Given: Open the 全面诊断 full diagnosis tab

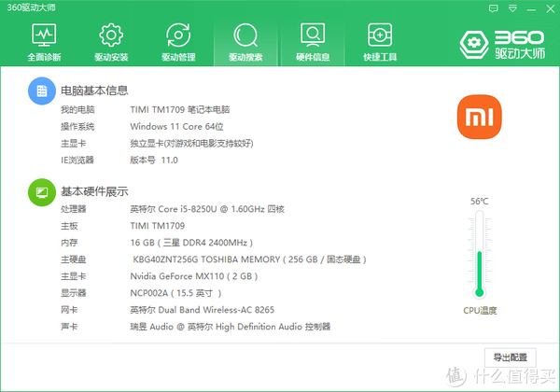Looking at the screenshot, I should (x=44, y=42).
